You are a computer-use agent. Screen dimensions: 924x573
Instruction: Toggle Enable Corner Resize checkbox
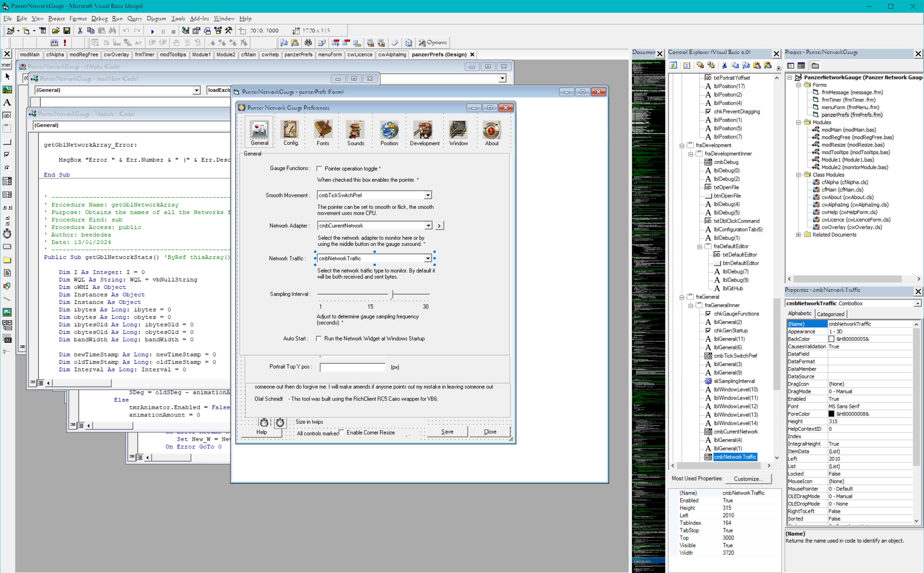[342, 432]
